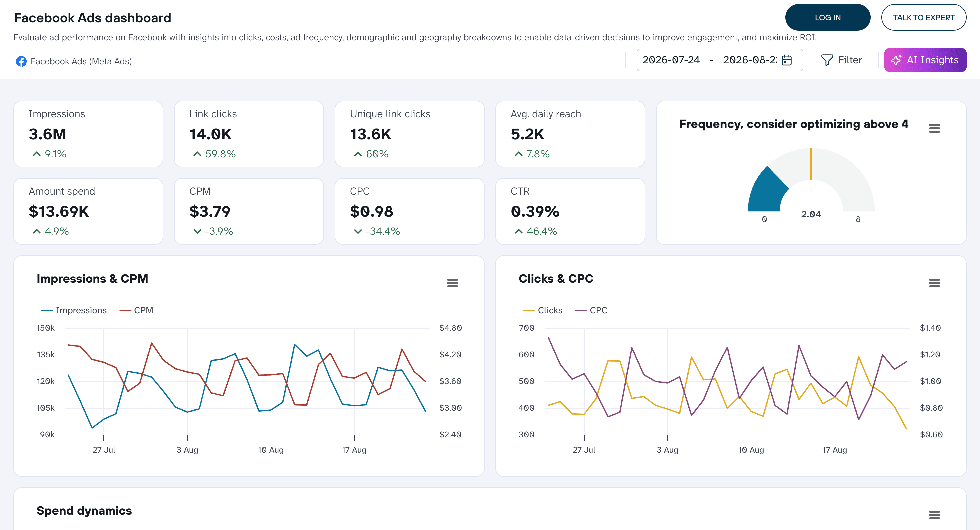Click the CPM $3.79 value
Screen dimensions: 980x530
point(210,212)
